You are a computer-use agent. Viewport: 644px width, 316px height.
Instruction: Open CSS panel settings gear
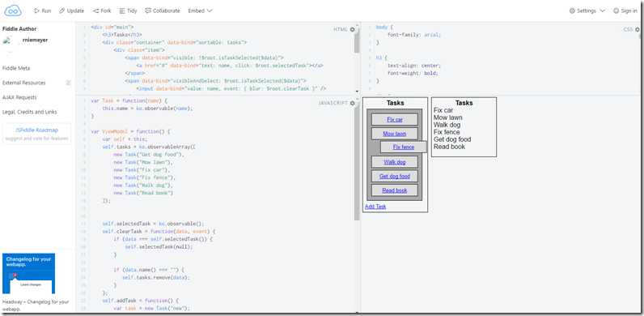point(638,30)
